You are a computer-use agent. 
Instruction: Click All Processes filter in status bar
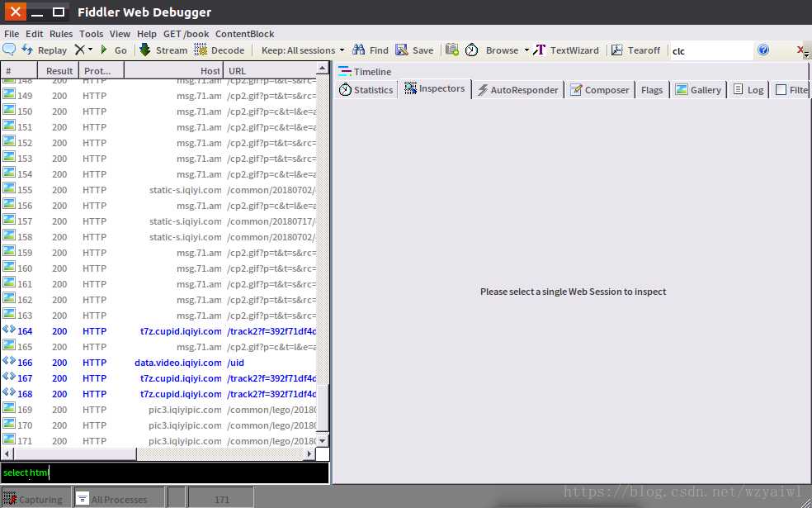pos(119,499)
